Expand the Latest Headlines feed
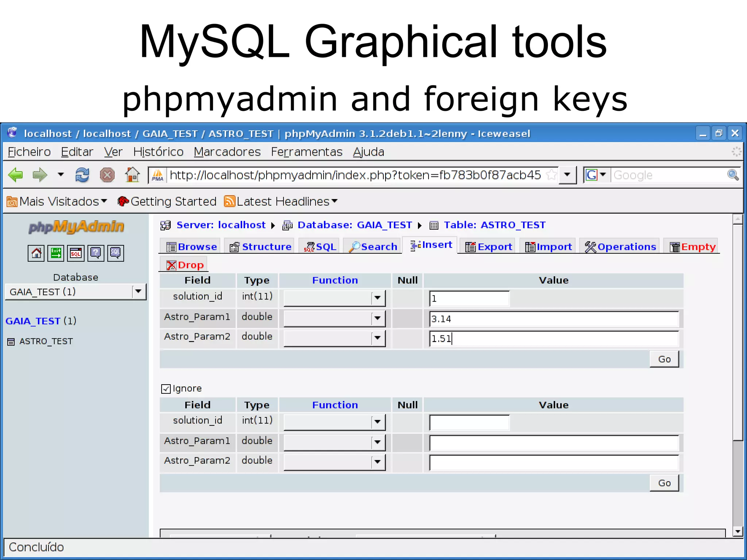Screen dimensions: 747x560 pos(281,201)
